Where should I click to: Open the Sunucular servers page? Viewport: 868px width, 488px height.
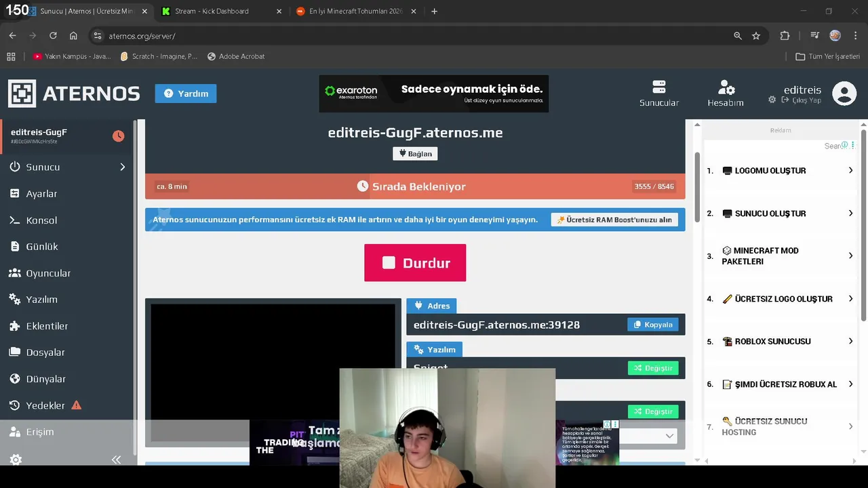click(658, 94)
